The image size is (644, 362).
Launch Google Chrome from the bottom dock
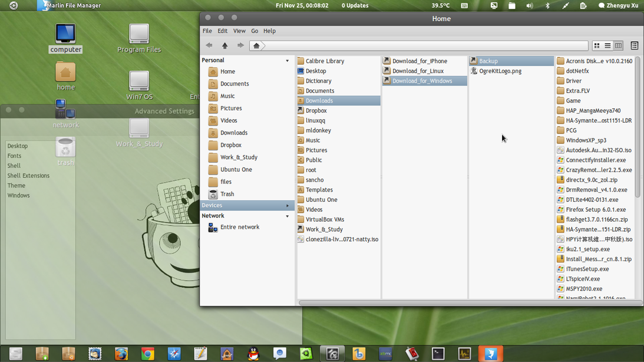[x=147, y=354]
